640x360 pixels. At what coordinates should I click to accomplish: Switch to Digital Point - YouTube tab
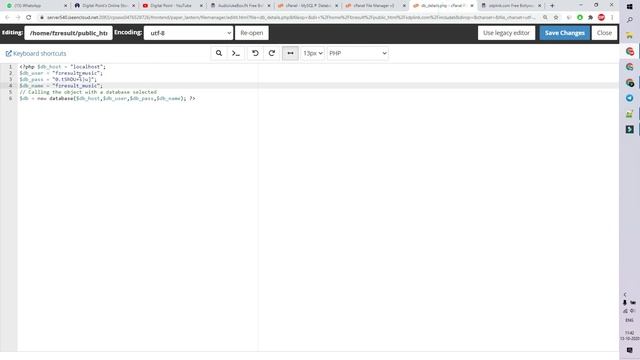tap(172, 6)
